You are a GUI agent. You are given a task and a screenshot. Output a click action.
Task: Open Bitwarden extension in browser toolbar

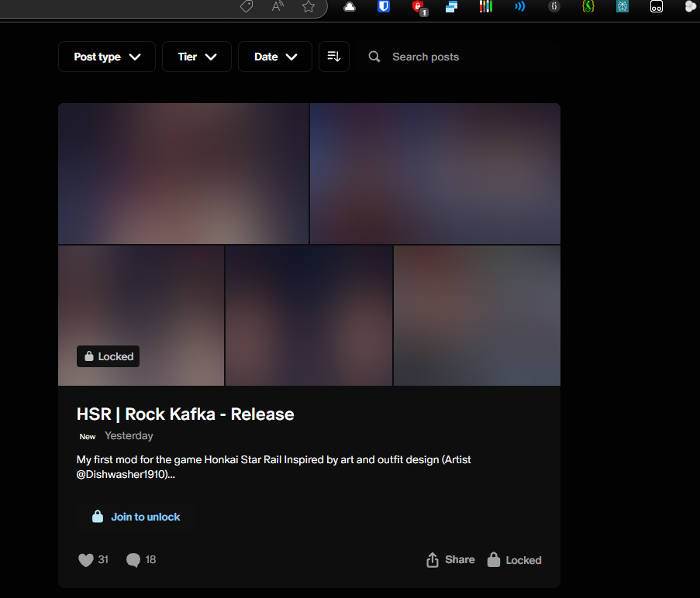coord(383,7)
